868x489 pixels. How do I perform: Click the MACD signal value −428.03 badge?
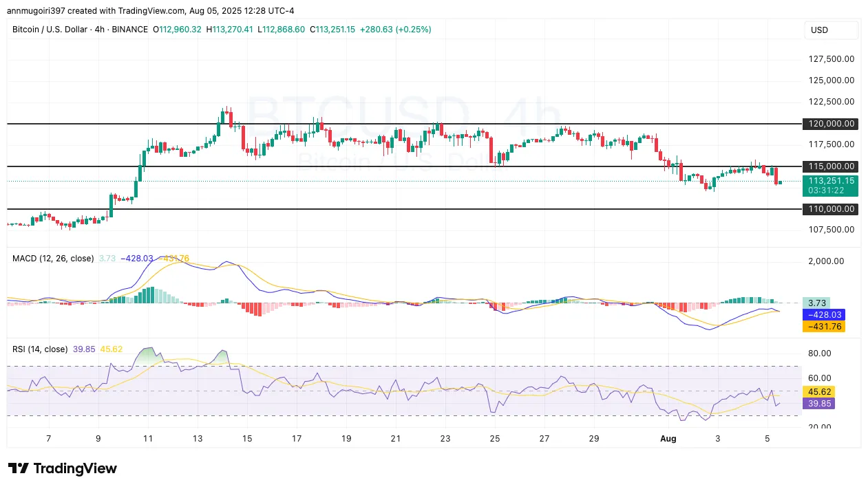pyautogui.click(x=824, y=314)
